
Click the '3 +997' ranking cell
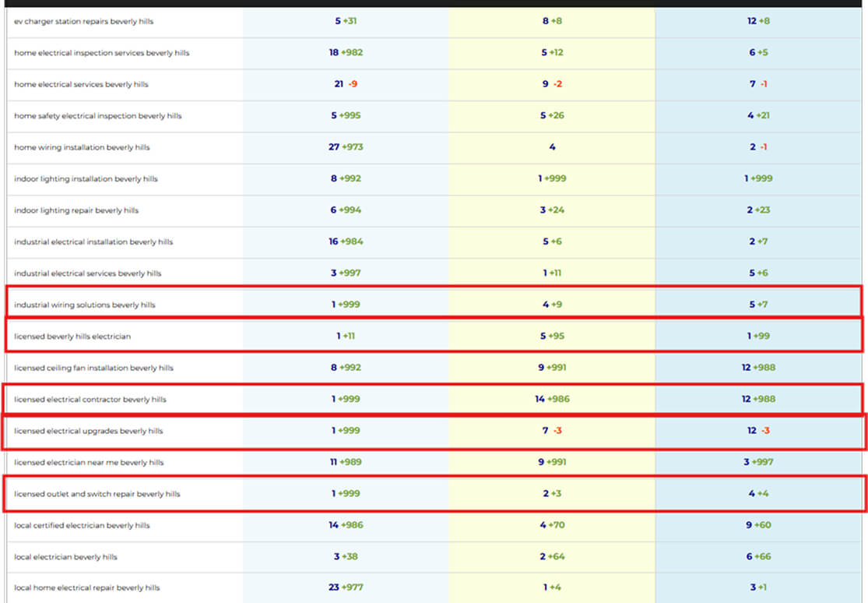click(x=346, y=273)
